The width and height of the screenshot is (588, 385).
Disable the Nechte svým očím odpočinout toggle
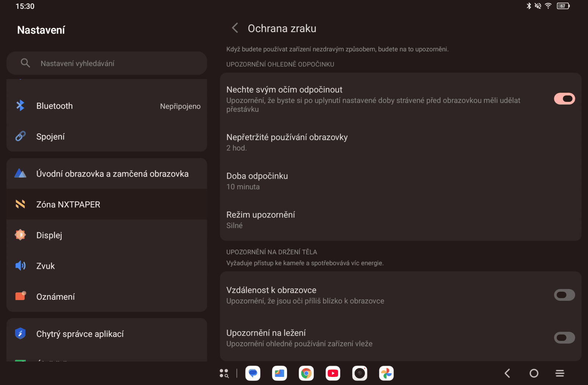564,99
